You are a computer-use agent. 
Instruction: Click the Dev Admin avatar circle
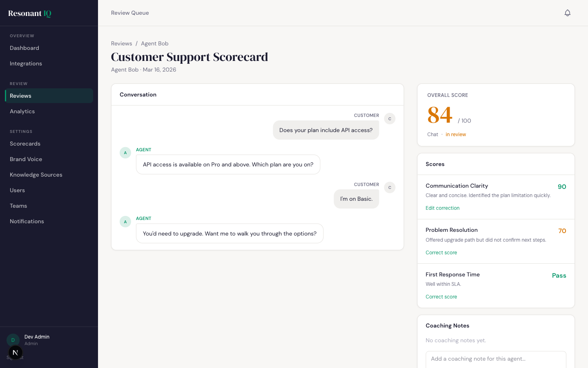point(13,340)
